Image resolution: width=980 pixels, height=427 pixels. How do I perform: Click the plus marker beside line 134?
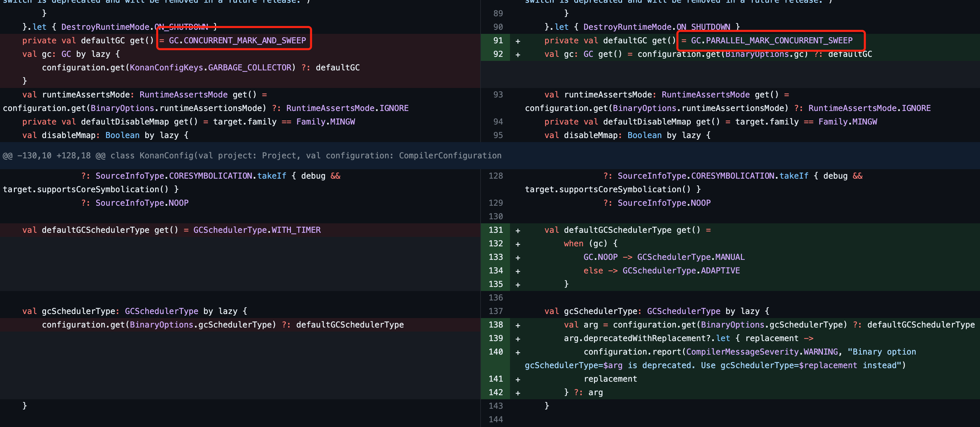(x=518, y=270)
